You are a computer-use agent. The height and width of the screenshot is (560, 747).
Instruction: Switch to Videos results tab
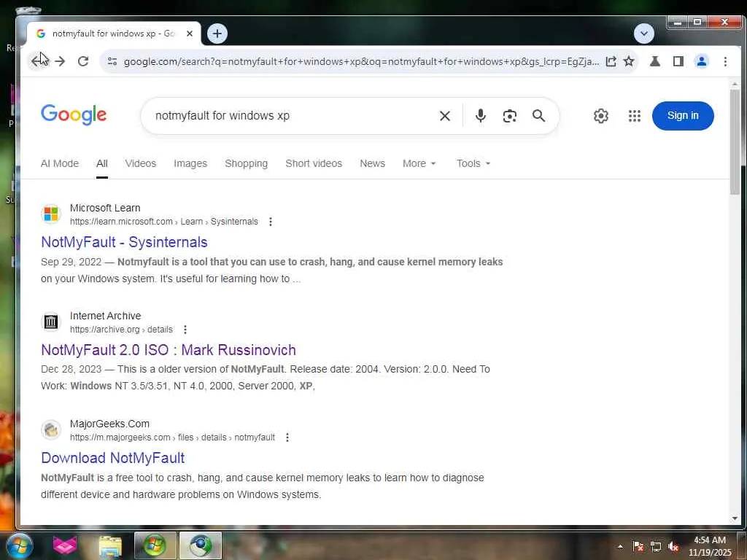pyautogui.click(x=141, y=163)
